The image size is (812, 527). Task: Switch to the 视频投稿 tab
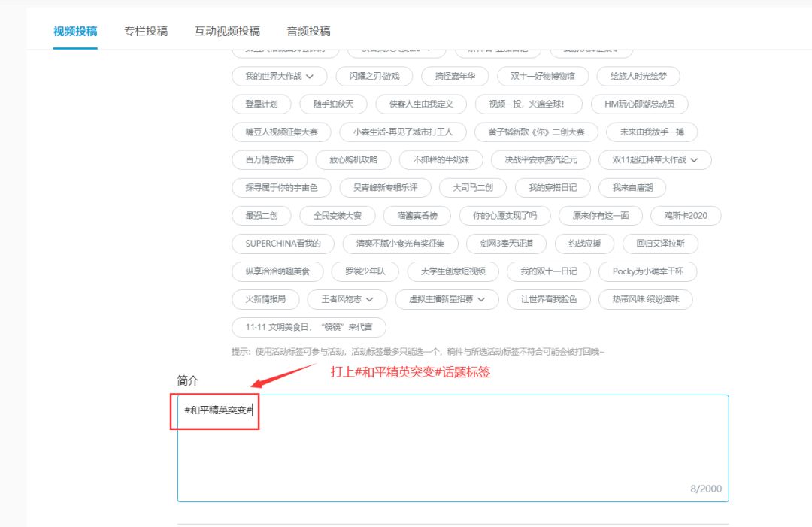[x=75, y=31]
